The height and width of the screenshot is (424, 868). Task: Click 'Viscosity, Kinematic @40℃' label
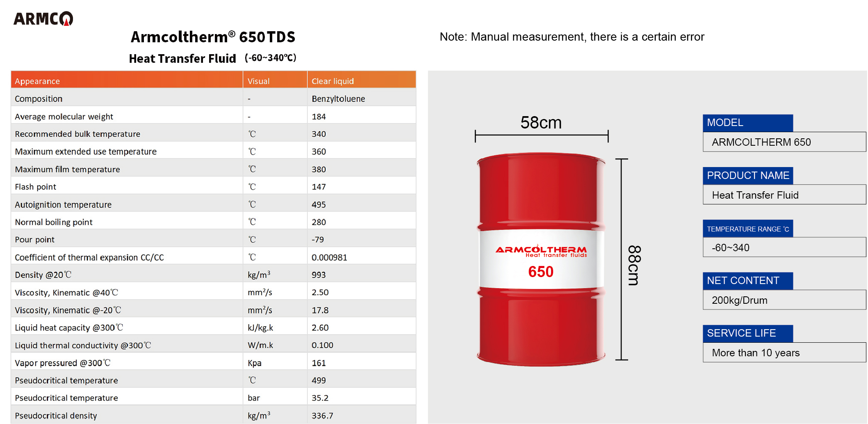click(x=66, y=293)
